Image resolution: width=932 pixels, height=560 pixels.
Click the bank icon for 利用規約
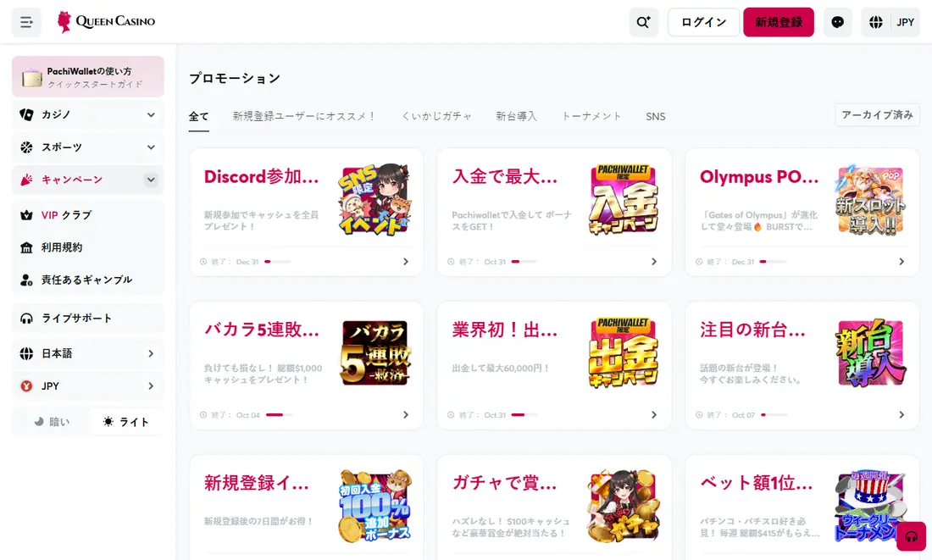pyautogui.click(x=26, y=247)
